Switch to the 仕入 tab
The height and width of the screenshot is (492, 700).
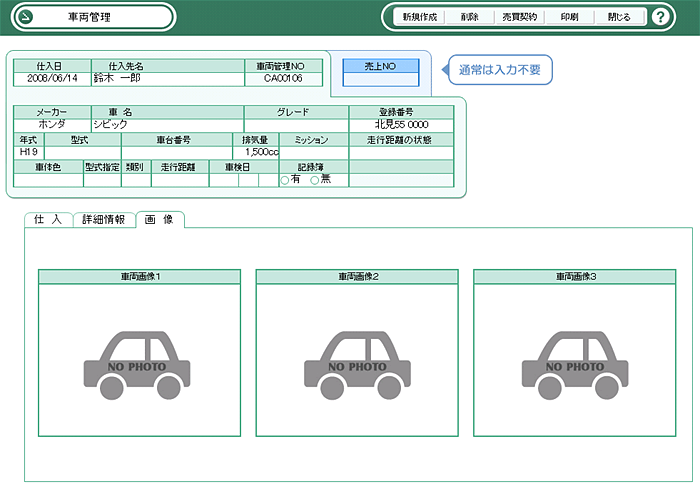click(x=47, y=219)
